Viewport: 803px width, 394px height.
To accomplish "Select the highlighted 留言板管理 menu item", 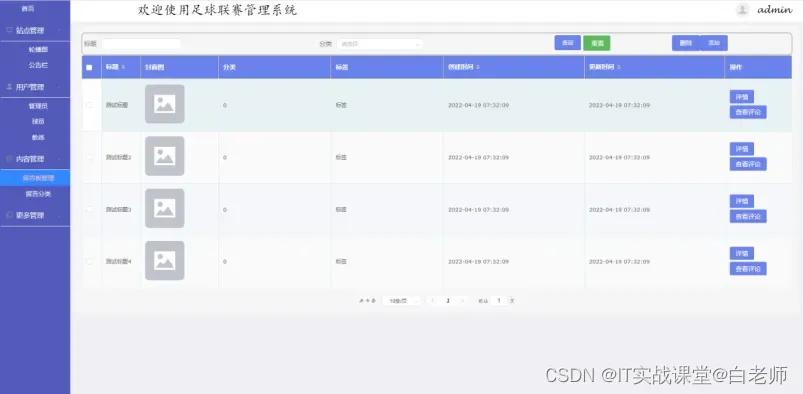I will point(35,178).
